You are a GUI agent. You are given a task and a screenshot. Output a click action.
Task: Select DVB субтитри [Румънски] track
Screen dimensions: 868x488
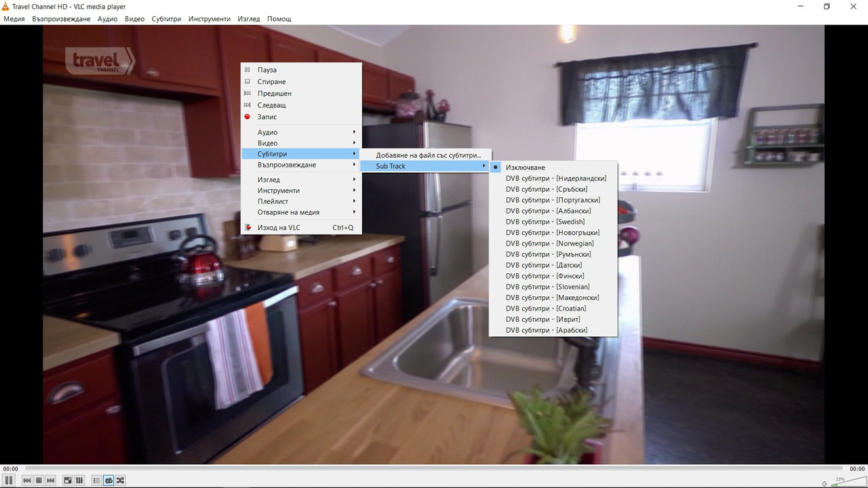[553, 254]
